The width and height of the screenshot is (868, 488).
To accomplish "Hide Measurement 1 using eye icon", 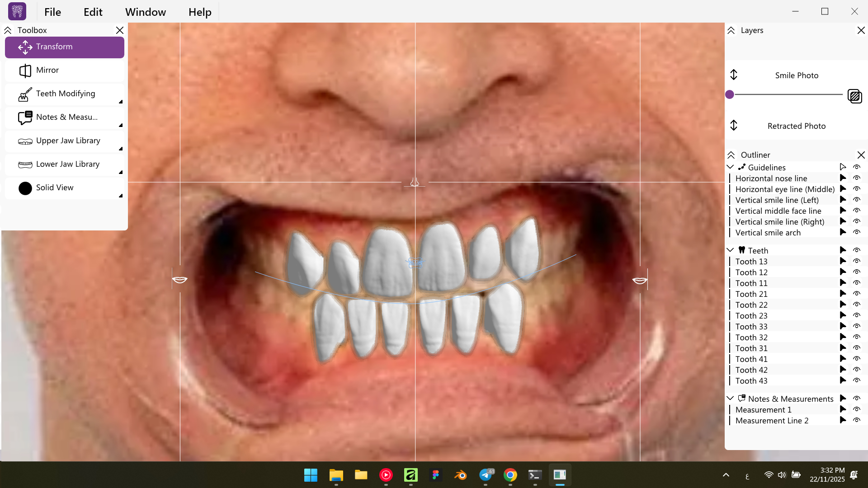I will click(856, 409).
